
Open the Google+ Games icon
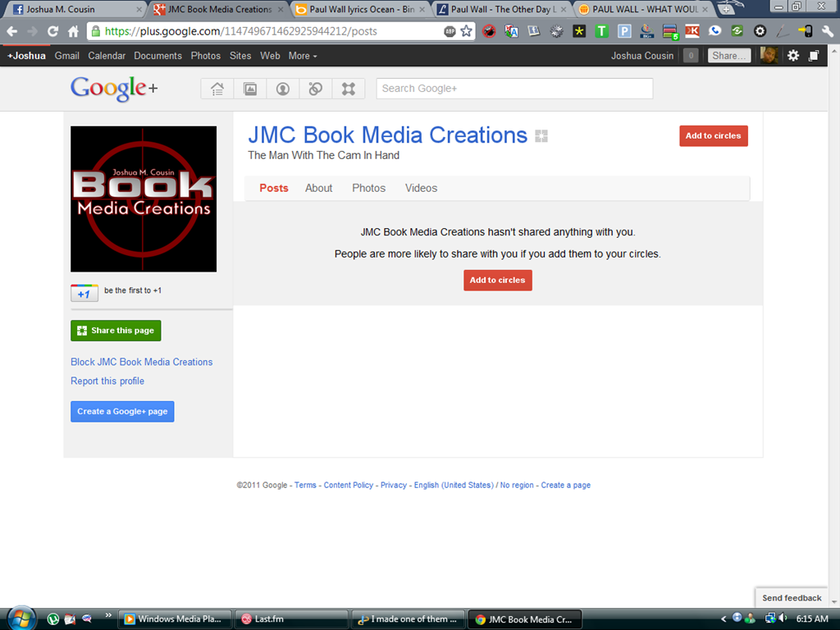(x=349, y=89)
